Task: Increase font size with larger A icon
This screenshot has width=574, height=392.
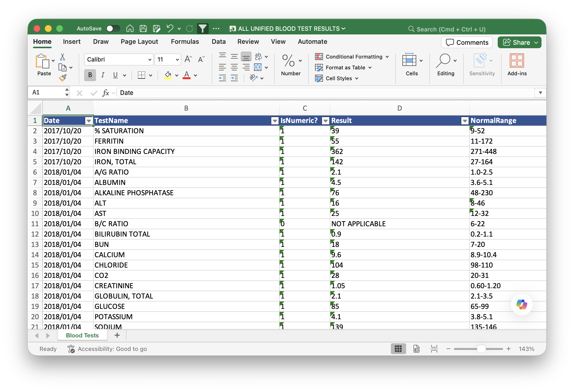Action: [x=188, y=59]
